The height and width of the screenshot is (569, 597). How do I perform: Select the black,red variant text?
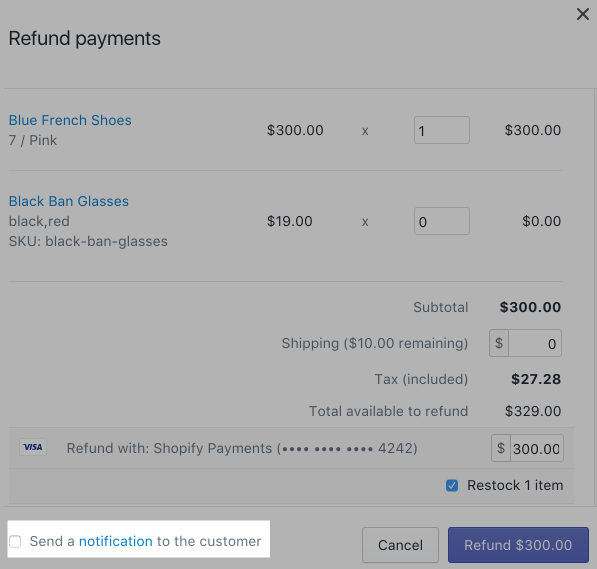coord(39,221)
